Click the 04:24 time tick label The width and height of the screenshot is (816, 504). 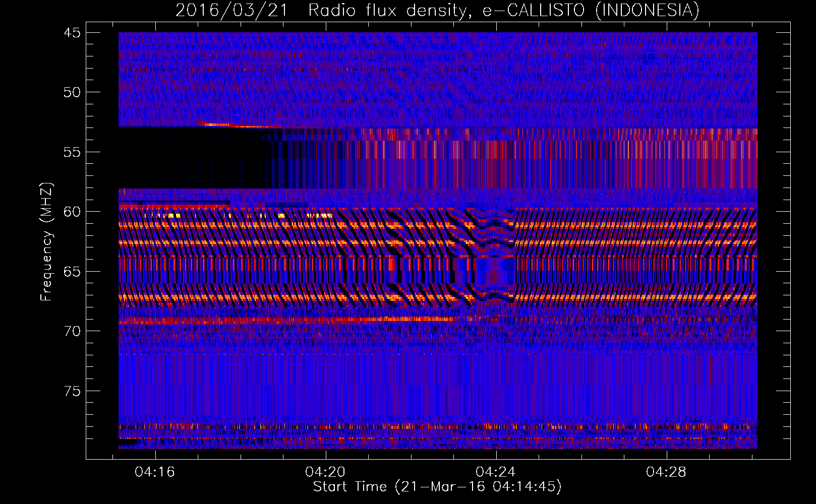[x=496, y=472]
